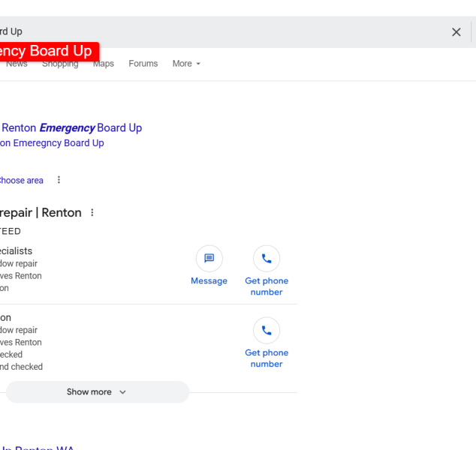Click Get phone number in second listing
Image resolution: width=476 pixels, height=450 pixels.
[267, 358]
